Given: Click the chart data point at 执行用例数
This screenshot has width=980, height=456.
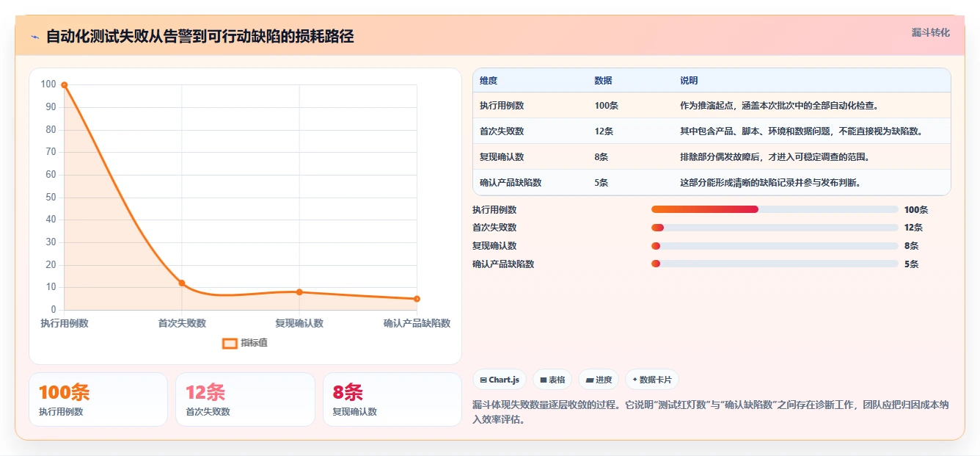Looking at the screenshot, I should click(65, 85).
